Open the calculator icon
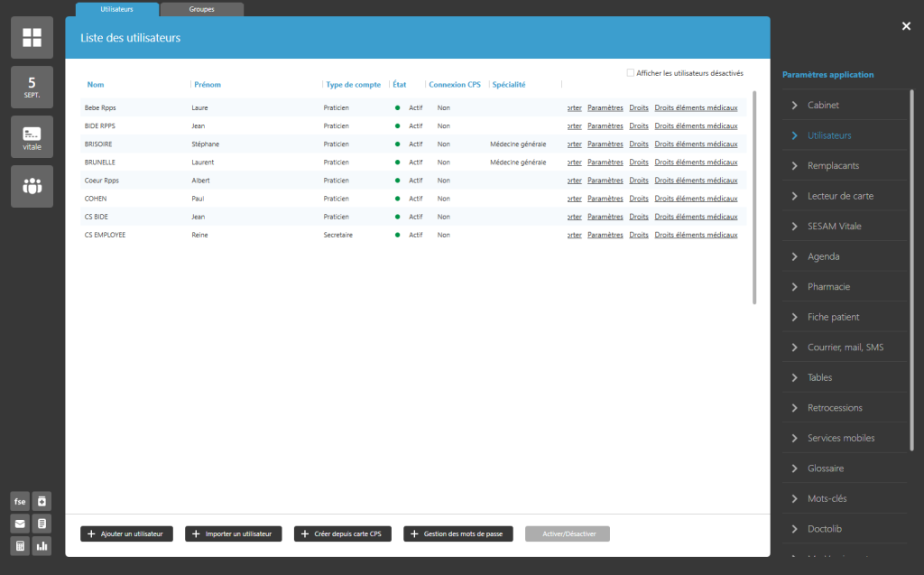The width and height of the screenshot is (924, 575). click(20, 546)
